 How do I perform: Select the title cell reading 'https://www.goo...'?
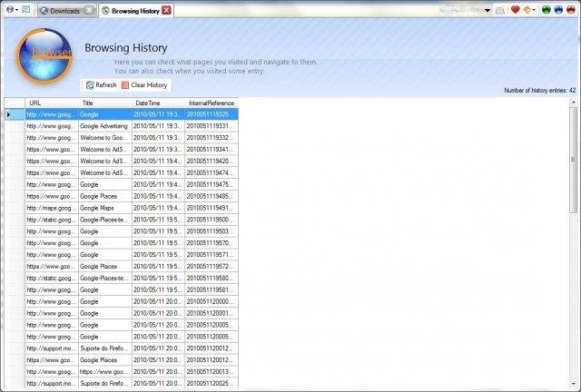point(105,372)
